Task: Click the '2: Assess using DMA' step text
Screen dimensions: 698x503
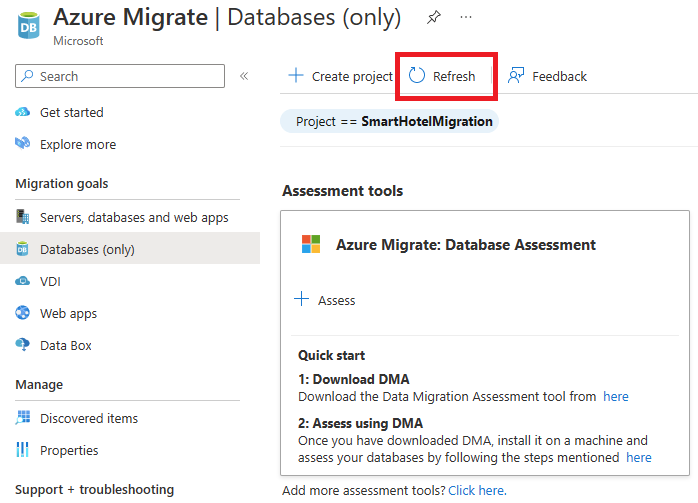Action: [x=361, y=423]
